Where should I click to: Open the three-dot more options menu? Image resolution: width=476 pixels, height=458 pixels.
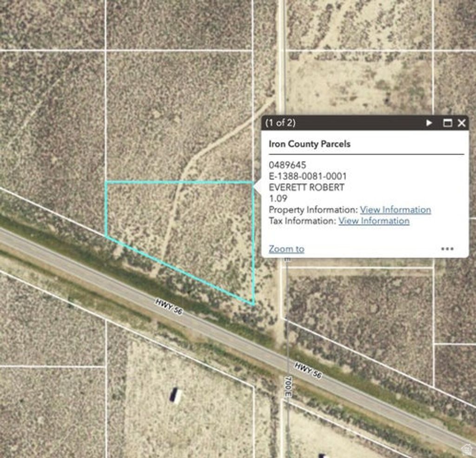tap(447, 249)
